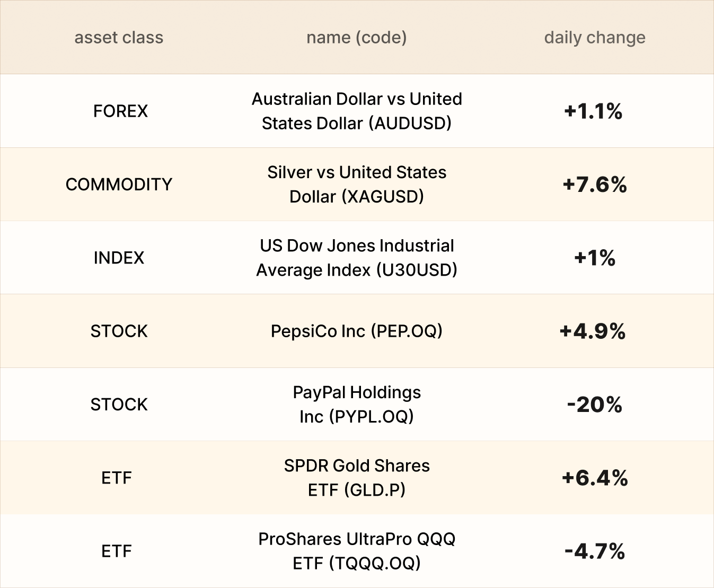Click the 'asset class' column header
Screen dimensions: 714x588
coord(119,38)
